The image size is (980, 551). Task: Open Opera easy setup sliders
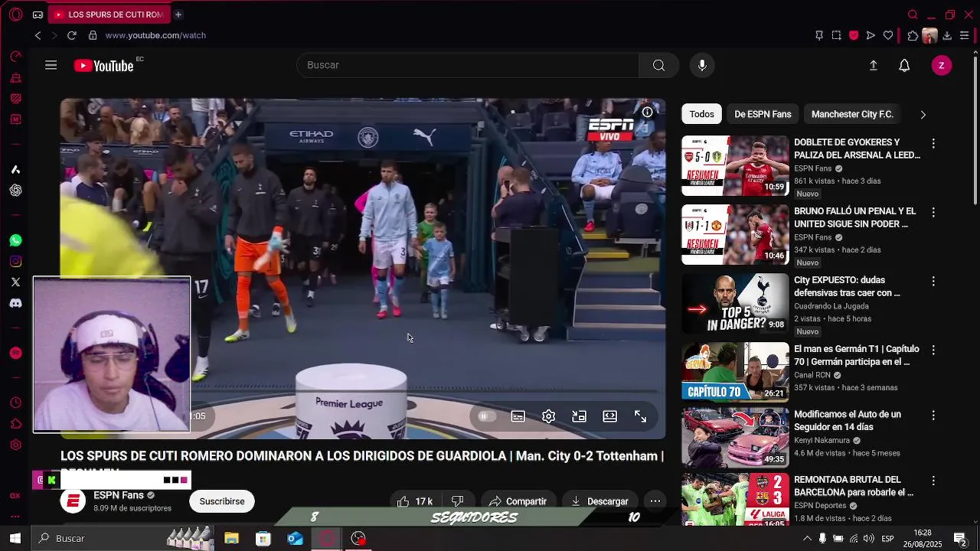coord(965,35)
